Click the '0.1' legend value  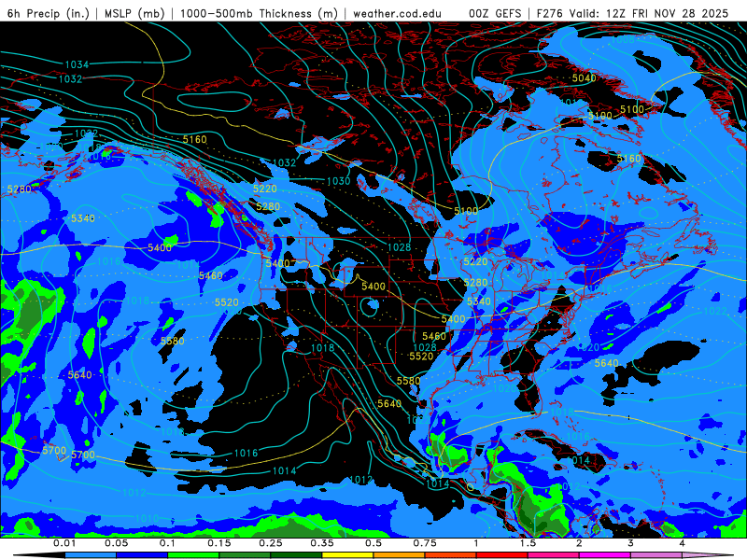click(168, 543)
